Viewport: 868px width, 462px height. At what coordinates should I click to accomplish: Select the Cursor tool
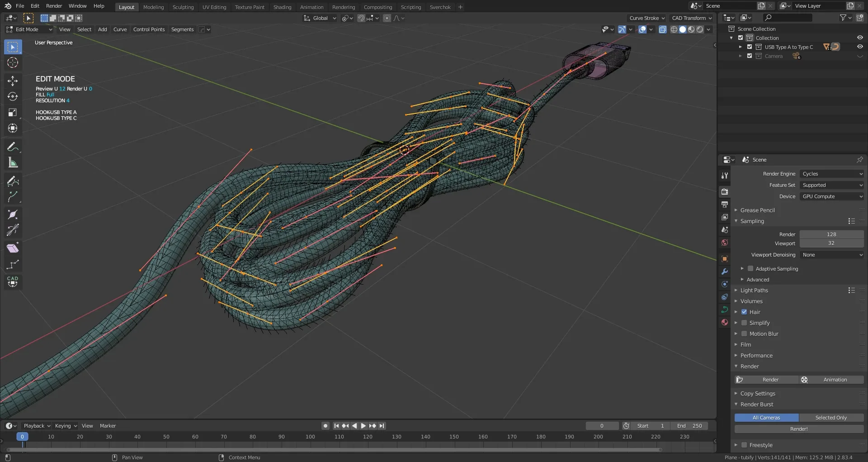coord(13,63)
